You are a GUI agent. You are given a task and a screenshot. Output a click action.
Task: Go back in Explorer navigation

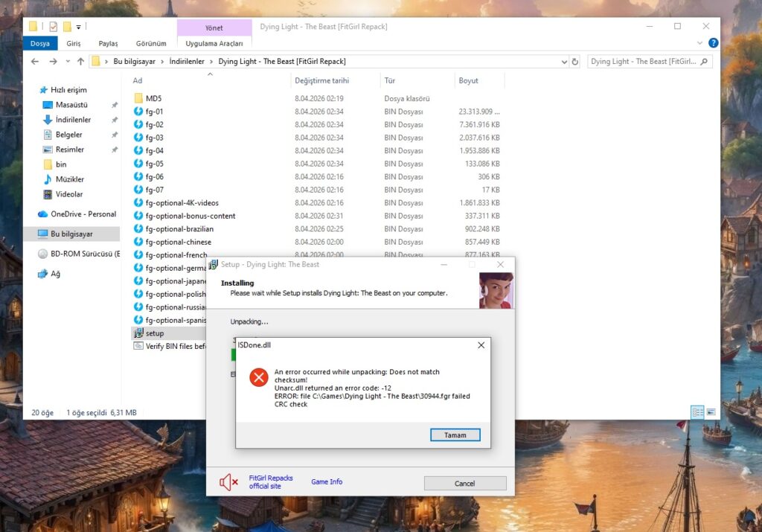pos(34,62)
